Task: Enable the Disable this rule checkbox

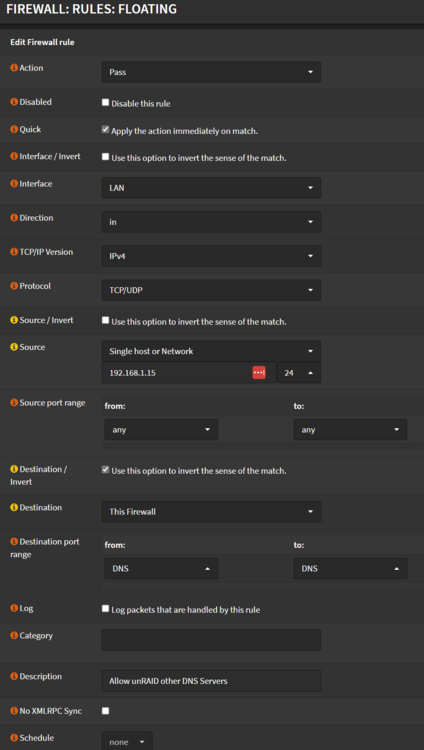Action: (105, 103)
